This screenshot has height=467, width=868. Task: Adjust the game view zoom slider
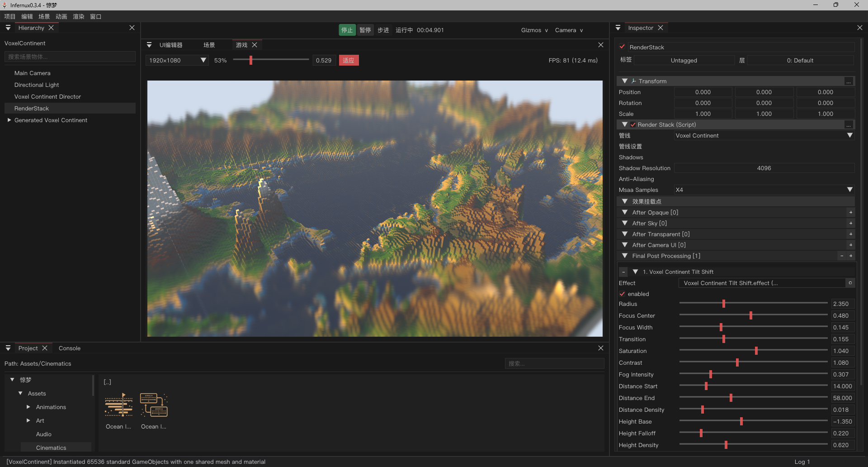pos(271,61)
